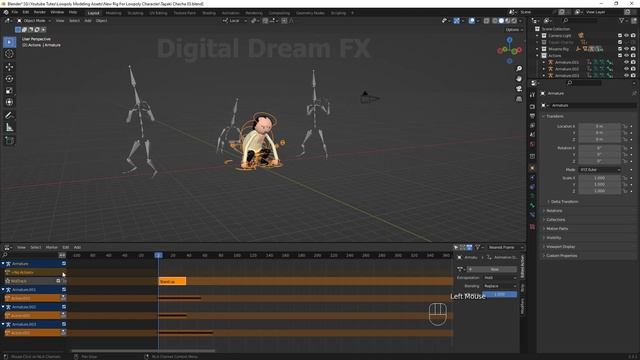Toggle visibility eye of Mixamo Rig collection
Screen dimensions: 640x360
click(627, 49)
